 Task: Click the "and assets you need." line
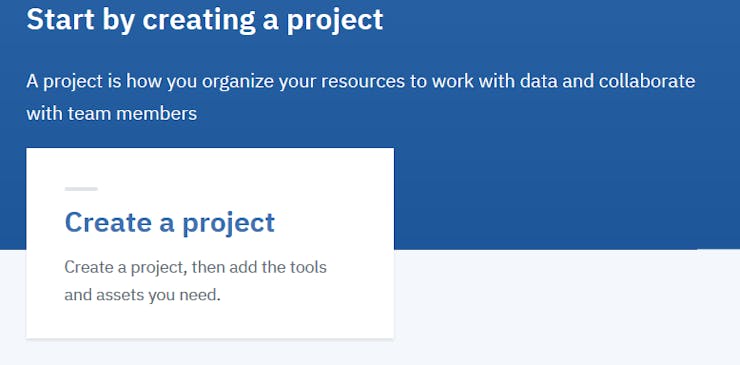(x=143, y=296)
